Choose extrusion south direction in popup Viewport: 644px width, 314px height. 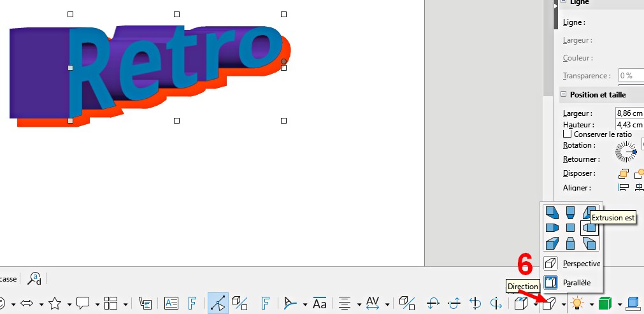pyautogui.click(x=571, y=243)
